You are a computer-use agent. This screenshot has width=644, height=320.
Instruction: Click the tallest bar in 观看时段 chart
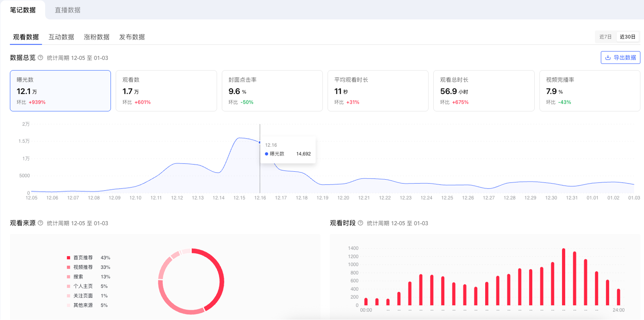click(x=564, y=277)
